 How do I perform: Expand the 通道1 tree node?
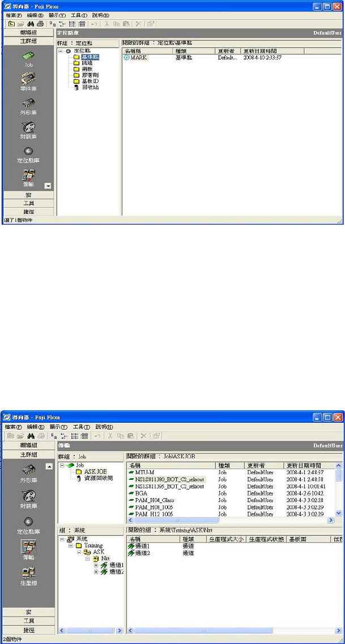tap(96, 565)
